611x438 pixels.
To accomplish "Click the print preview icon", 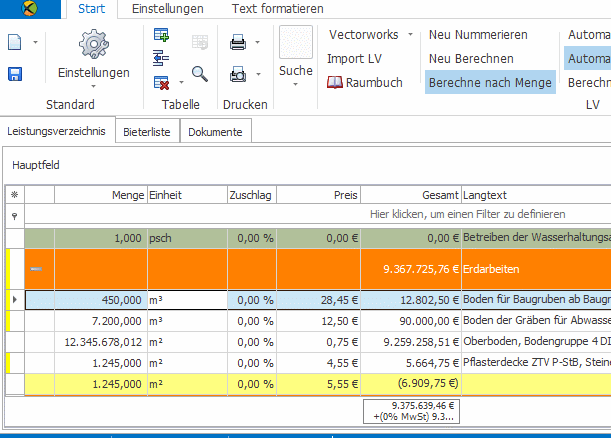I will coord(238,74).
